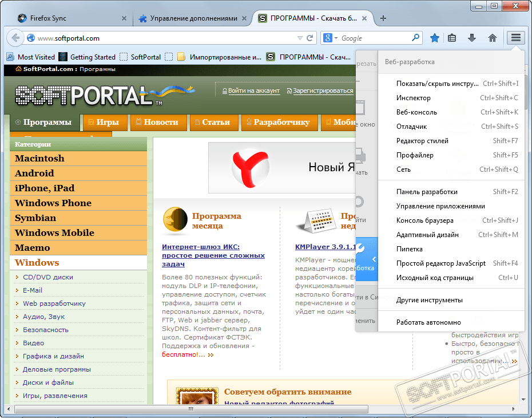View Исходный код страницы
Viewport: 532px width, 418px height.
[x=451, y=277]
